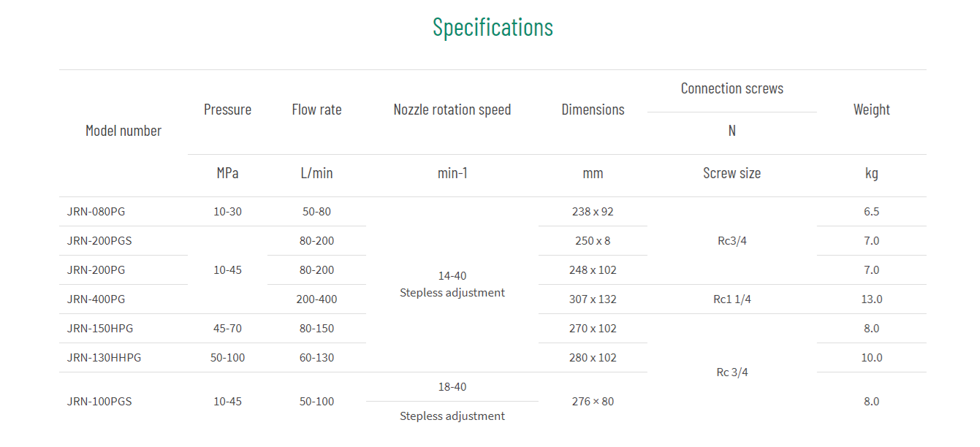The image size is (980, 447).
Task: Click the Pressure column header
Action: click(227, 110)
